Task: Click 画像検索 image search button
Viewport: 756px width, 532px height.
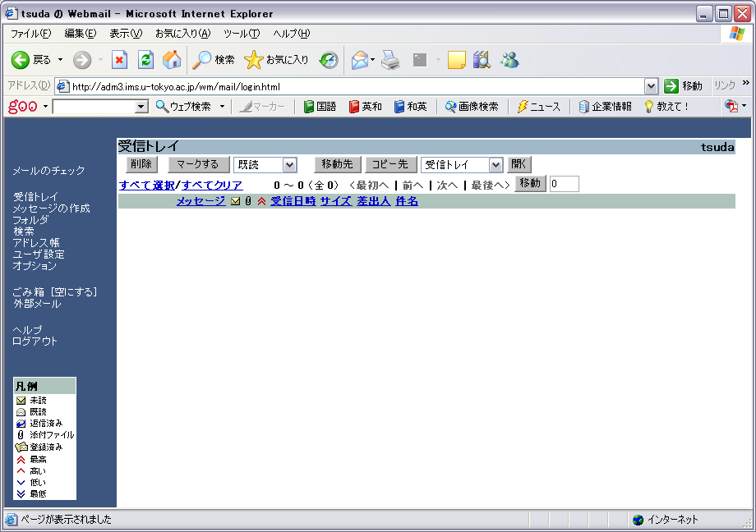Action: click(472, 107)
